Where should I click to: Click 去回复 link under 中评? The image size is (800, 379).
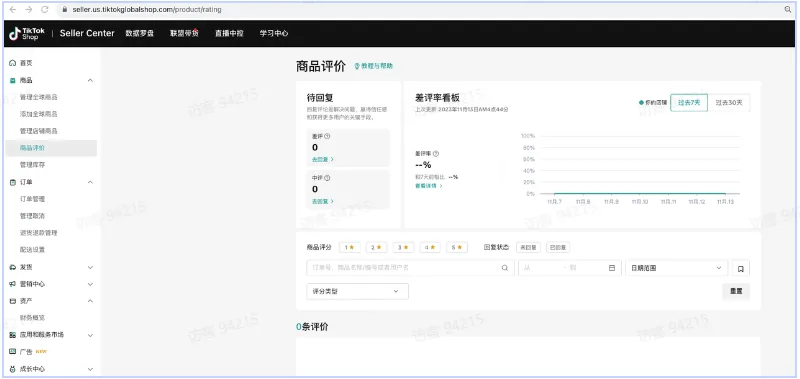pos(322,201)
